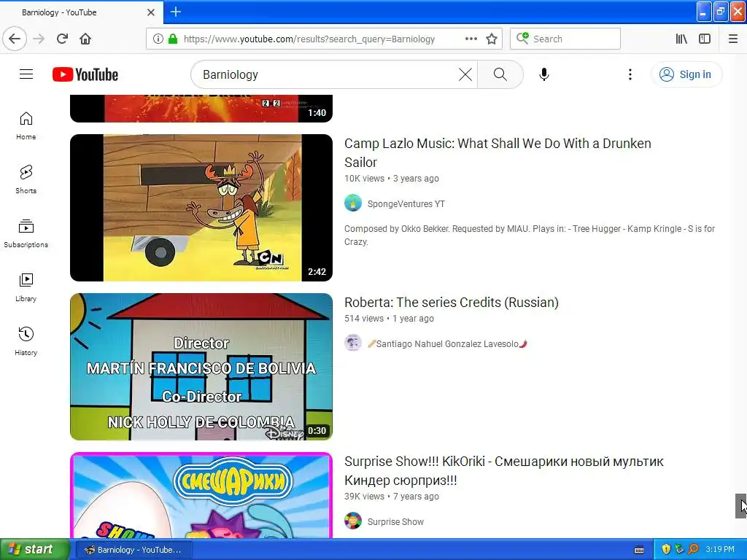Open History in YouTube sidebar
Viewport: 747px width, 560px height.
[x=26, y=341]
